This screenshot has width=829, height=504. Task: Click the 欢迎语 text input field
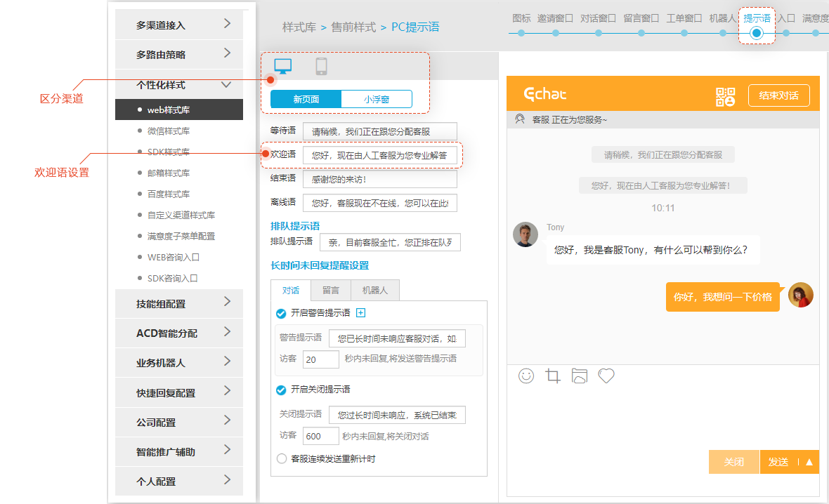pos(379,155)
